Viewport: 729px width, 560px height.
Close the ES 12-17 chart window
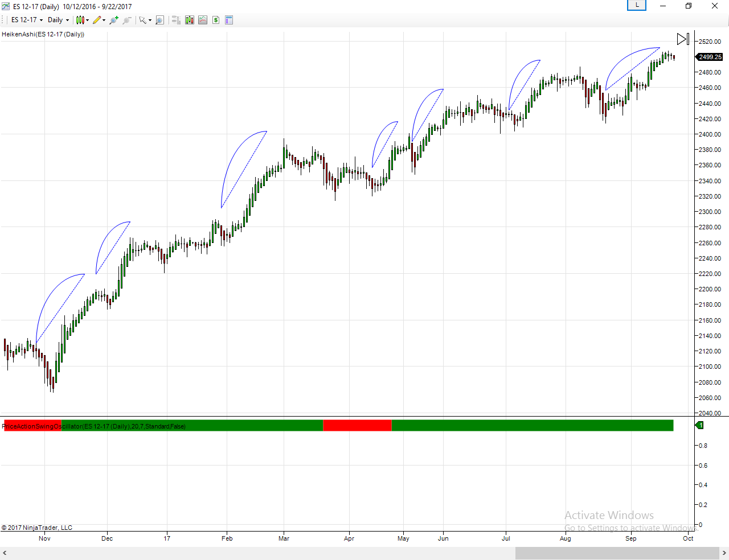click(x=715, y=6)
